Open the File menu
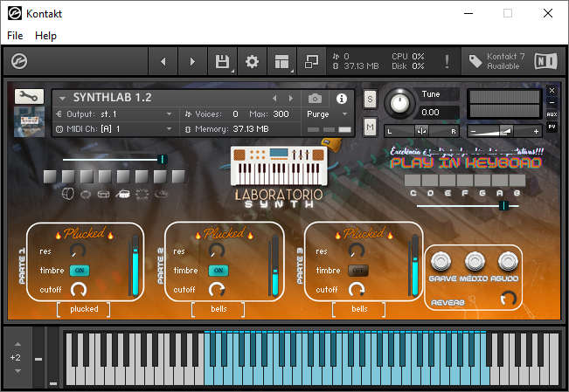The height and width of the screenshot is (392, 569). [15, 36]
